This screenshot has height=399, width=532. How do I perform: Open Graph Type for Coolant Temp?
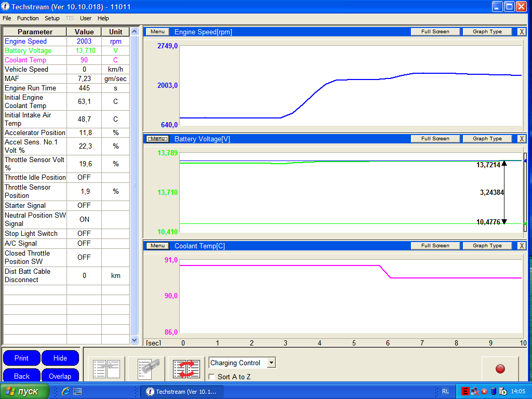coord(487,246)
